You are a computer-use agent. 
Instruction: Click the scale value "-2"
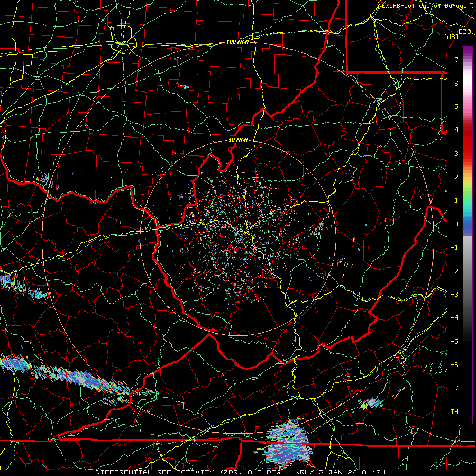[454, 271]
